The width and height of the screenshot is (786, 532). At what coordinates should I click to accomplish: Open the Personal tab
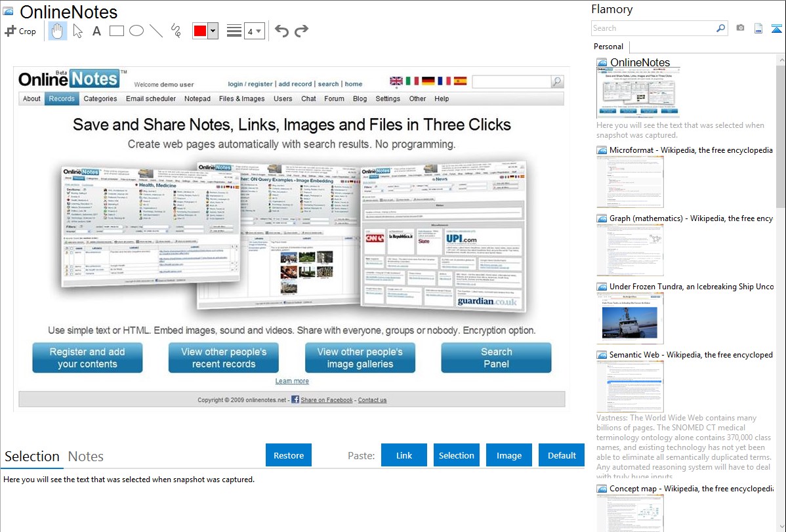point(608,47)
